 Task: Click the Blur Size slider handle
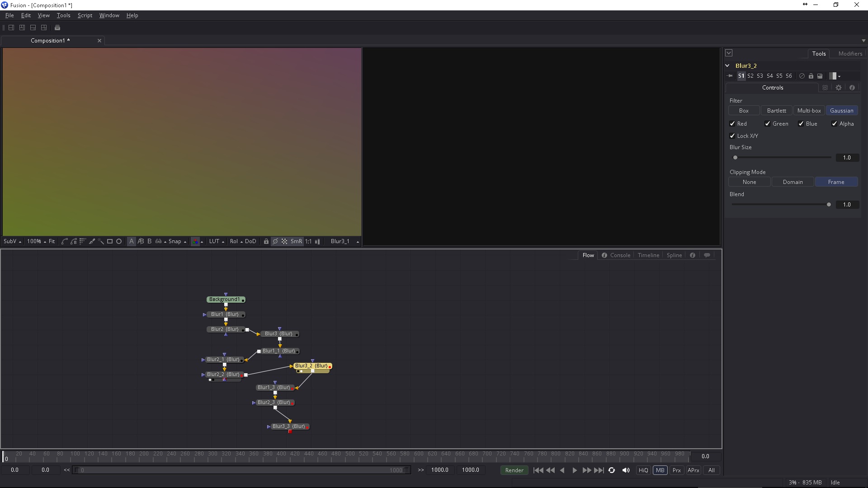click(735, 158)
